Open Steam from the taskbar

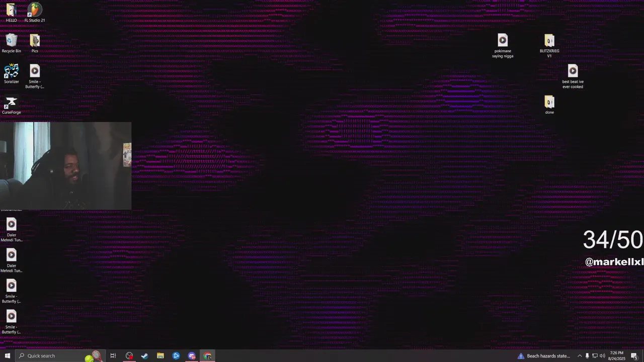coord(145,355)
